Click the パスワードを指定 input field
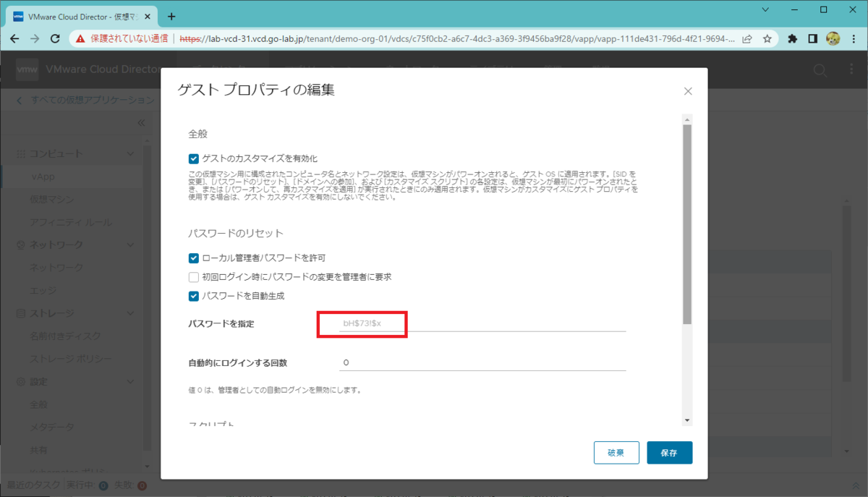Viewport: 868px width, 497px height. pos(482,323)
